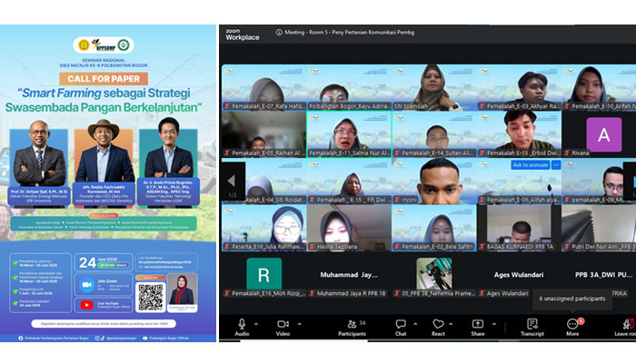The width and height of the screenshot is (636, 364).
Task: Click muted mic icon on Muhammad Jaya R label
Action: coord(313,293)
